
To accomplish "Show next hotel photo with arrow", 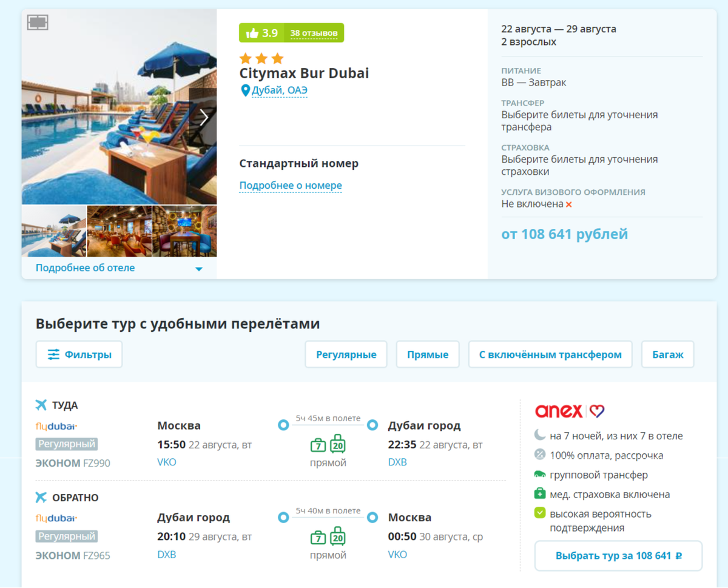I will pos(203,117).
